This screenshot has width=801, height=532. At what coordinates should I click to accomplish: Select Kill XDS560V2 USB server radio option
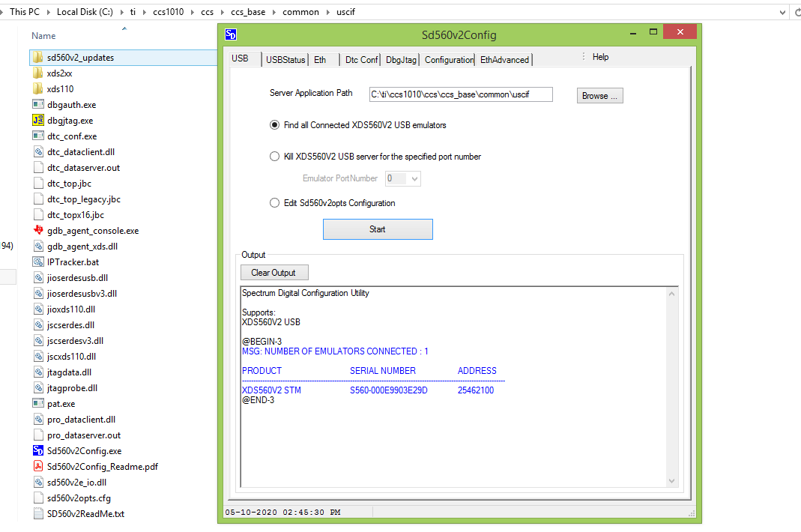point(275,157)
